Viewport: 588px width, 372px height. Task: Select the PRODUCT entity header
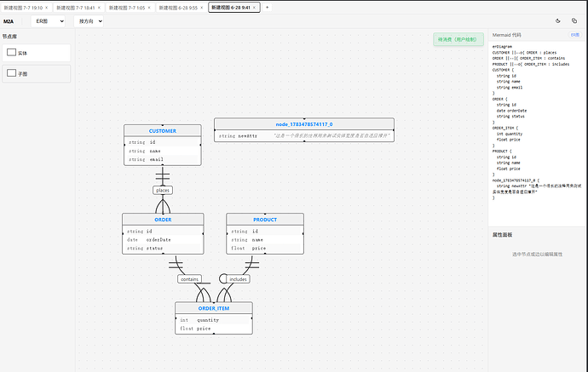tap(265, 220)
